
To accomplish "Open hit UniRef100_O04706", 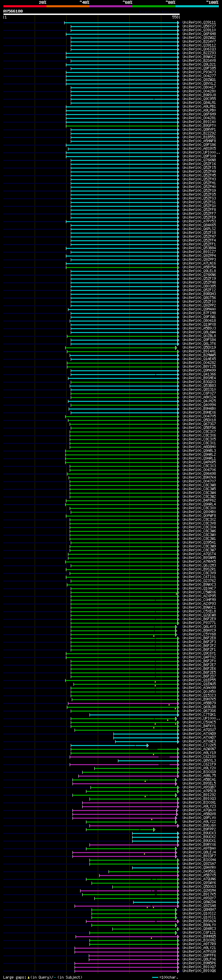I will [199, 470].
